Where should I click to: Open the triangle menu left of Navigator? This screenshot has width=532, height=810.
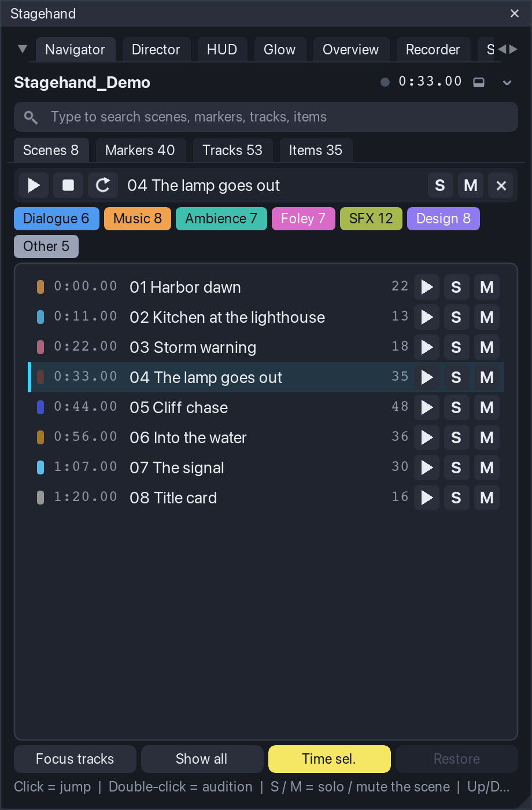(23, 49)
